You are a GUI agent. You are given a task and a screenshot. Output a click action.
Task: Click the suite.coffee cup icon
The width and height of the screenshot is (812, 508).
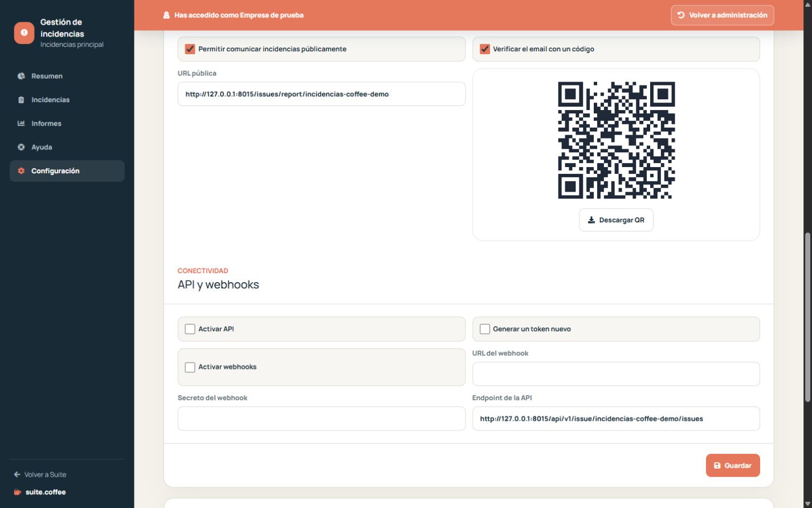pyautogui.click(x=18, y=492)
